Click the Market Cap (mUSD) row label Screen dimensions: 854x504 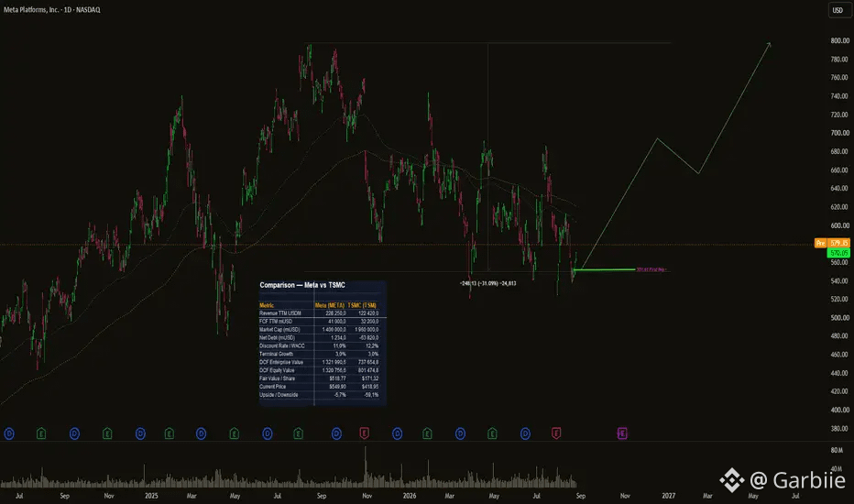pos(279,330)
